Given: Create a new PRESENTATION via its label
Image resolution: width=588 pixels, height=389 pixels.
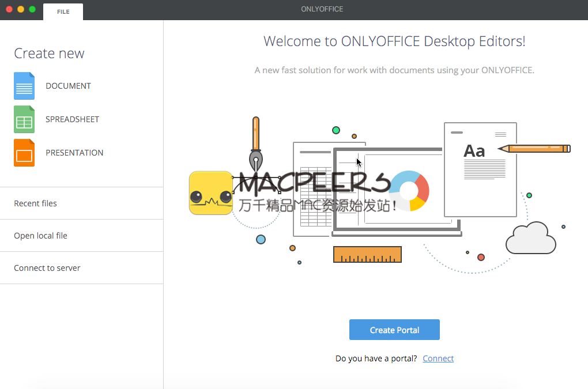Looking at the screenshot, I should point(74,153).
